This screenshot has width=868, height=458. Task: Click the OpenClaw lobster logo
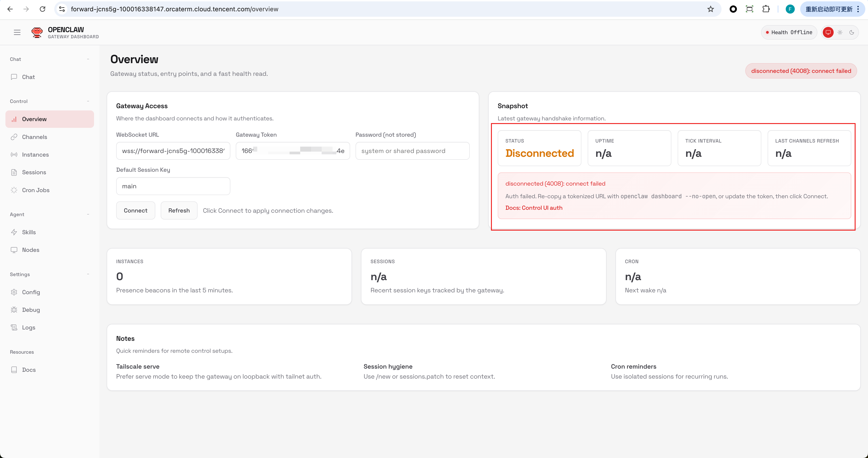click(37, 32)
